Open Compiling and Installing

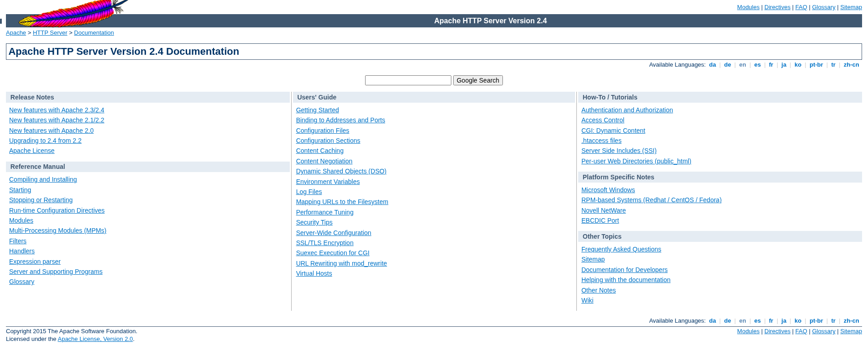coord(43,179)
